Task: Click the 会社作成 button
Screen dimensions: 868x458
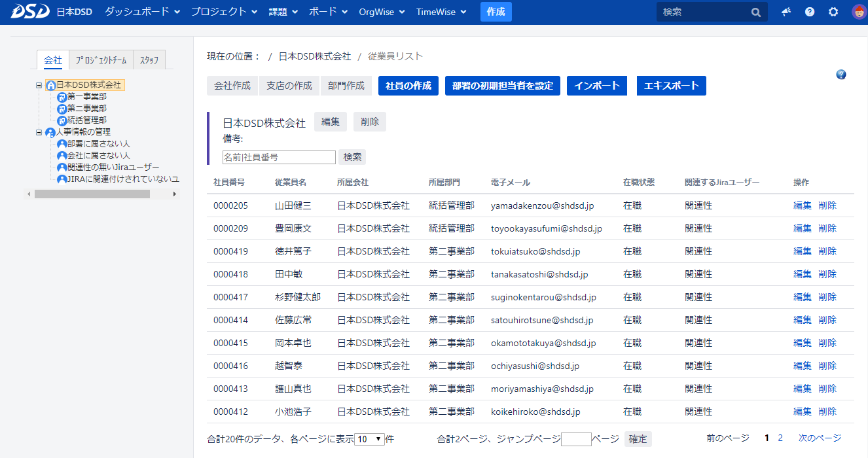Action: (x=232, y=86)
